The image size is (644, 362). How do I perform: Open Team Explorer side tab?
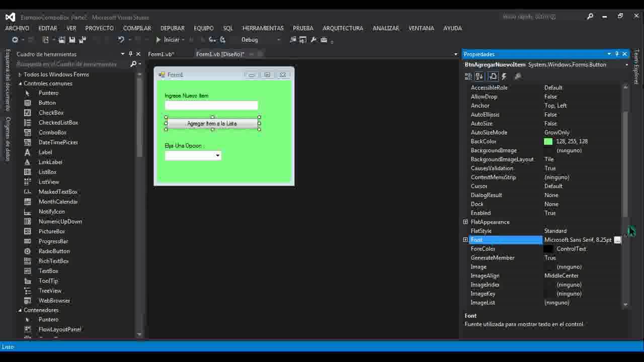point(636,66)
